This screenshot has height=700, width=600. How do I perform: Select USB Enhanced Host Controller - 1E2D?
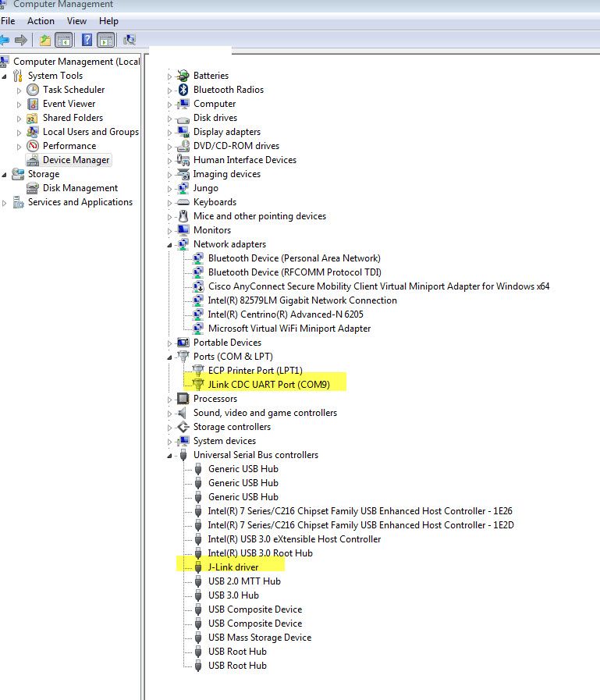(360, 525)
